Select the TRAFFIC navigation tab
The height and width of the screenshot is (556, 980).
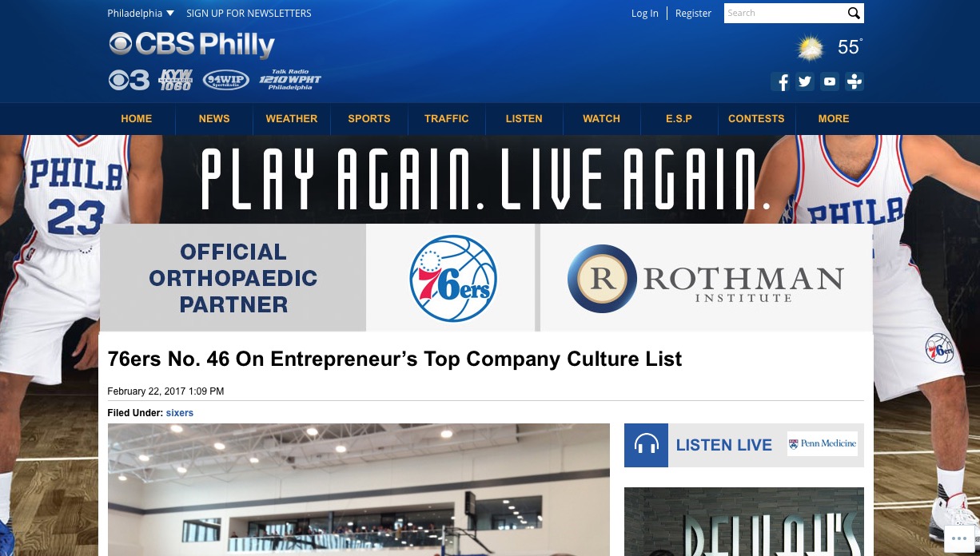(447, 119)
